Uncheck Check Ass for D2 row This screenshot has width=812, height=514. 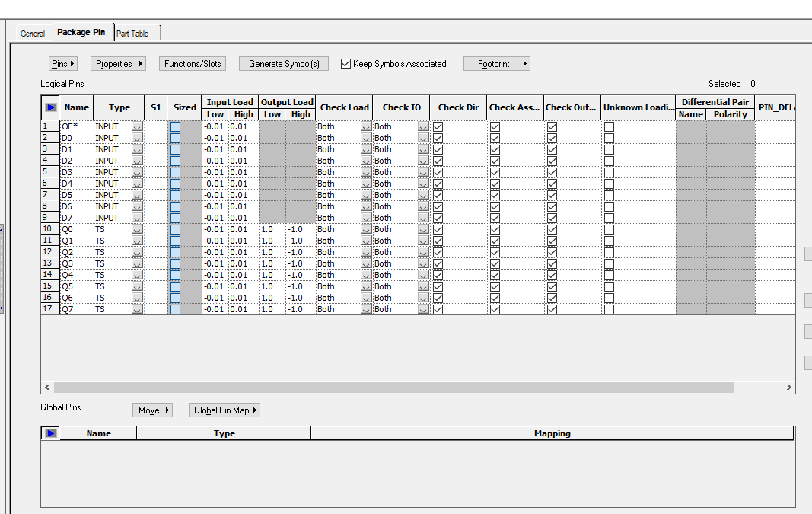point(495,161)
